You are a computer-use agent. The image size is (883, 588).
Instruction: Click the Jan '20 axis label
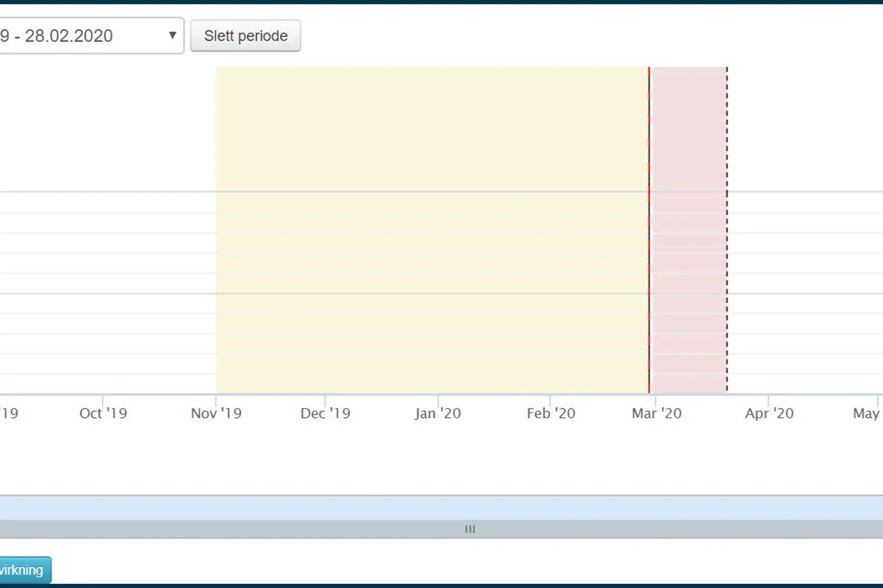click(438, 413)
